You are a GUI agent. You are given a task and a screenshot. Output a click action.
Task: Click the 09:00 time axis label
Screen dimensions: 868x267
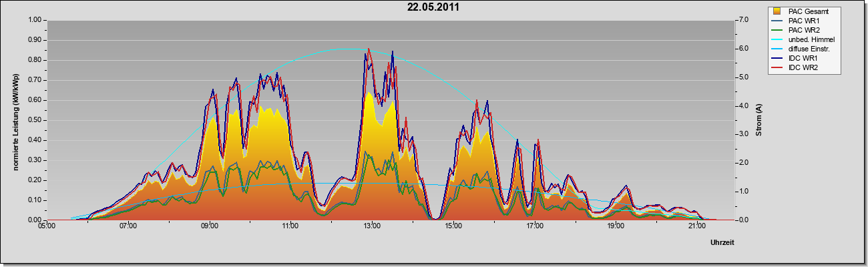coord(209,227)
